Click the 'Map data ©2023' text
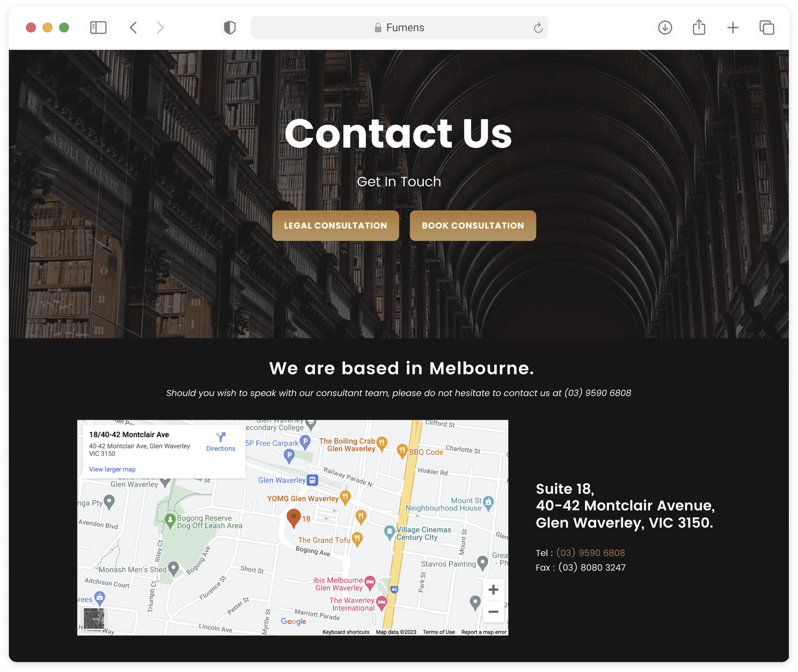798x672 pixels. [396, 632]
